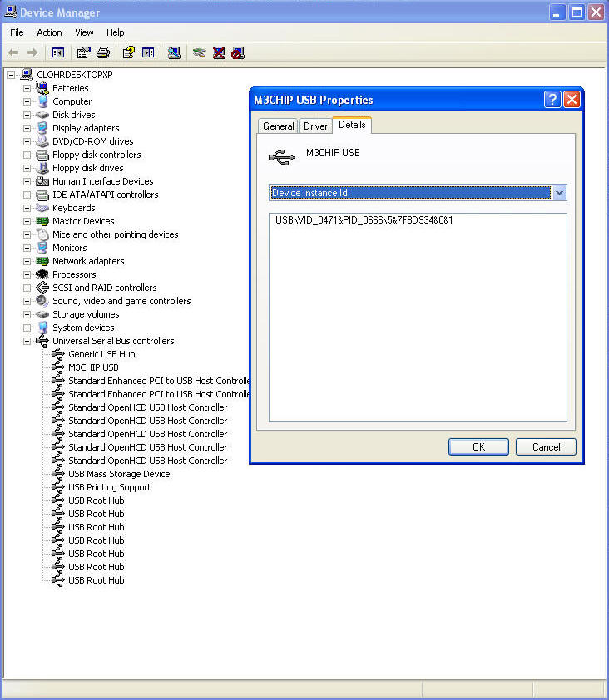Click the Mice and other pointing devices icon
The height and width of the screenshot is (700, 609).
[x=42, y=234]
